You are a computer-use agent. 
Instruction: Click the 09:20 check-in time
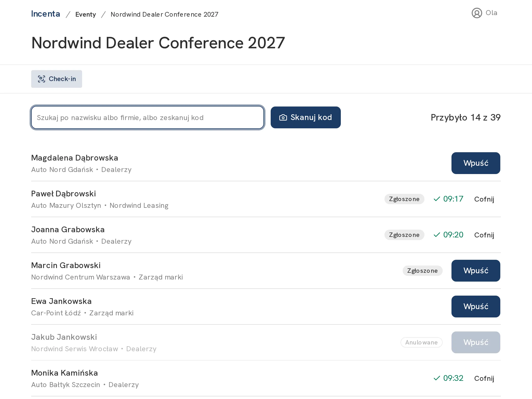click(453, 235)
